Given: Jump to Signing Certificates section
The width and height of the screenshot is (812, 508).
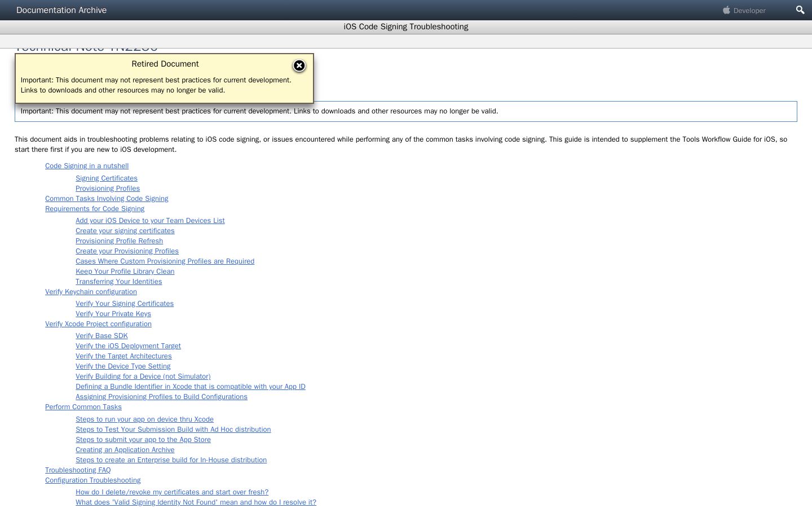Looking at the screenshot, I should [107, 178].
